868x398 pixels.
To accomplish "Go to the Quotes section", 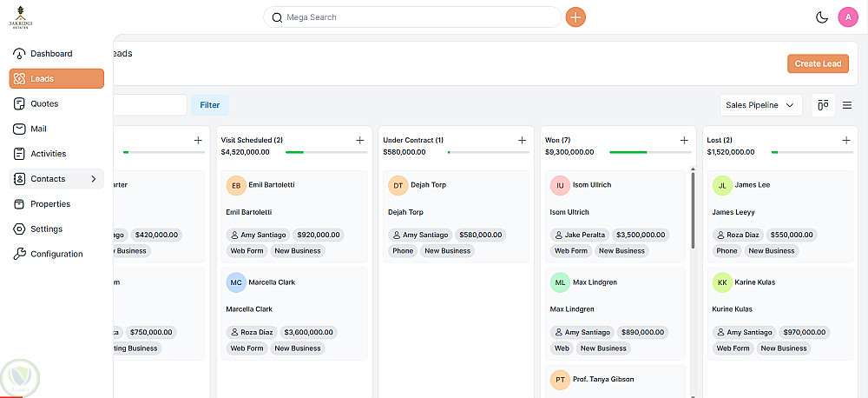I will [x=44, y=103].
